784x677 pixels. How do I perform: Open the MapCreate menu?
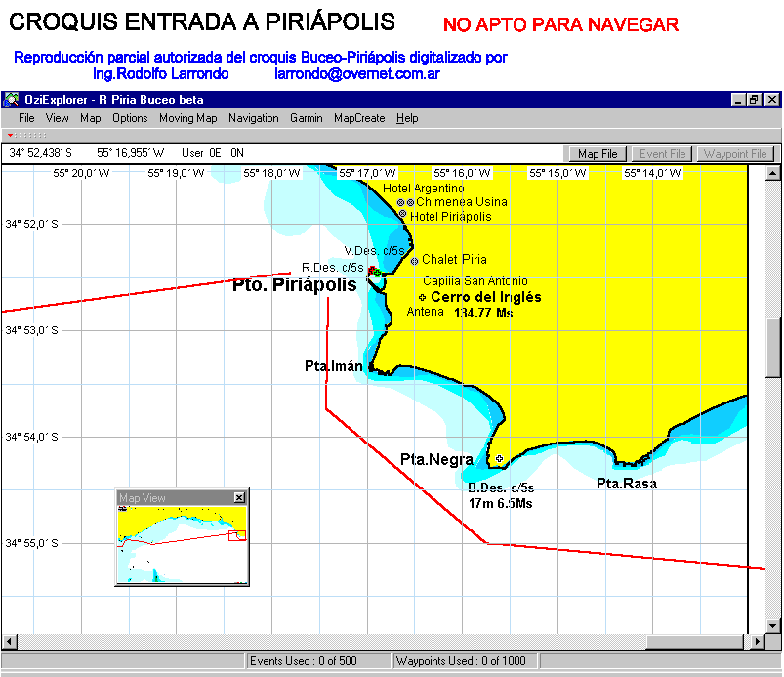tap(359, 118)
